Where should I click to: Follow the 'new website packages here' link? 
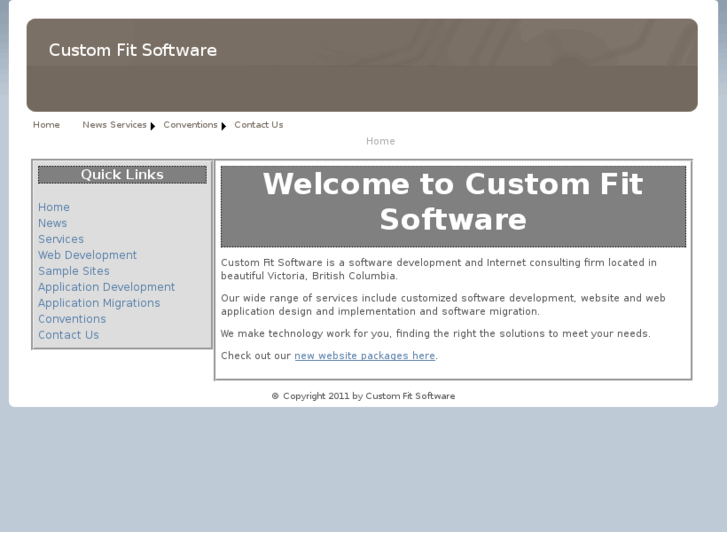365,356
